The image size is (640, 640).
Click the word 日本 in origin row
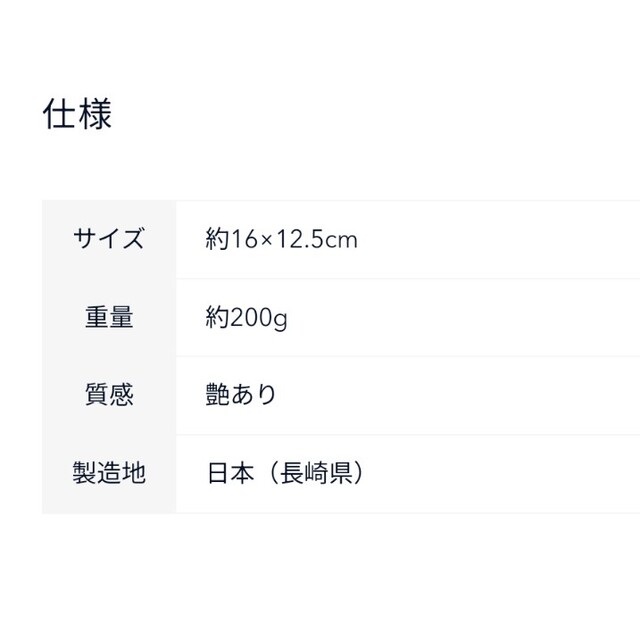pyautogui.click(x=231, y=473)
